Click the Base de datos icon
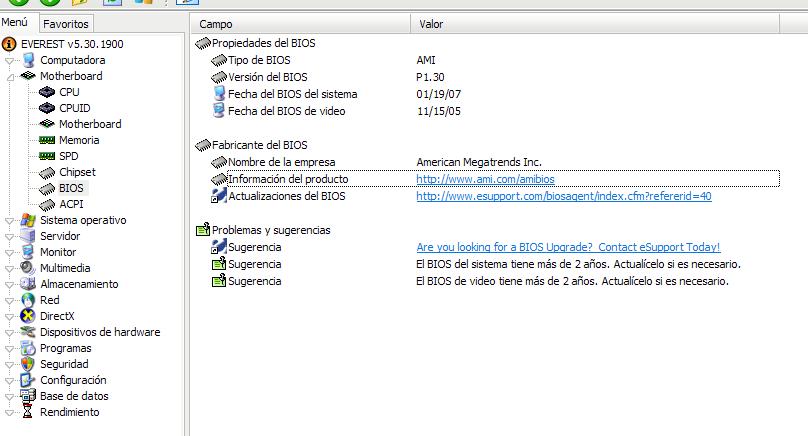Screen dimensions: 808x436 [28, 396]
